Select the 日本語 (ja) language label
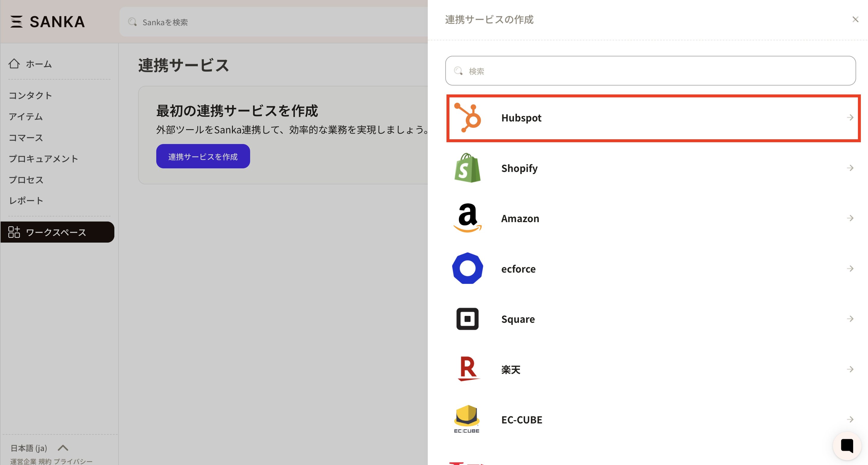The image size is (868, 465). pyautogui.click(x=29, y=448)
